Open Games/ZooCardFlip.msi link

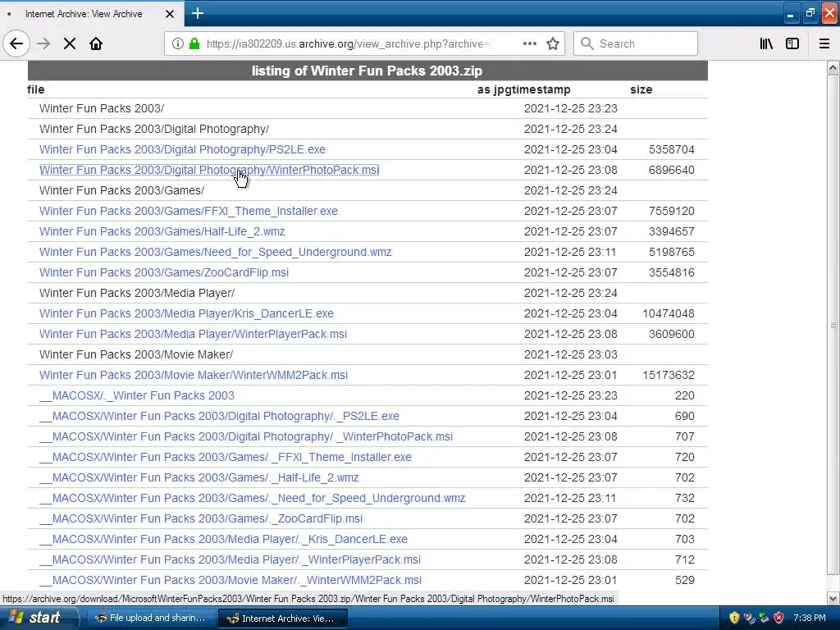pos(164,272)
